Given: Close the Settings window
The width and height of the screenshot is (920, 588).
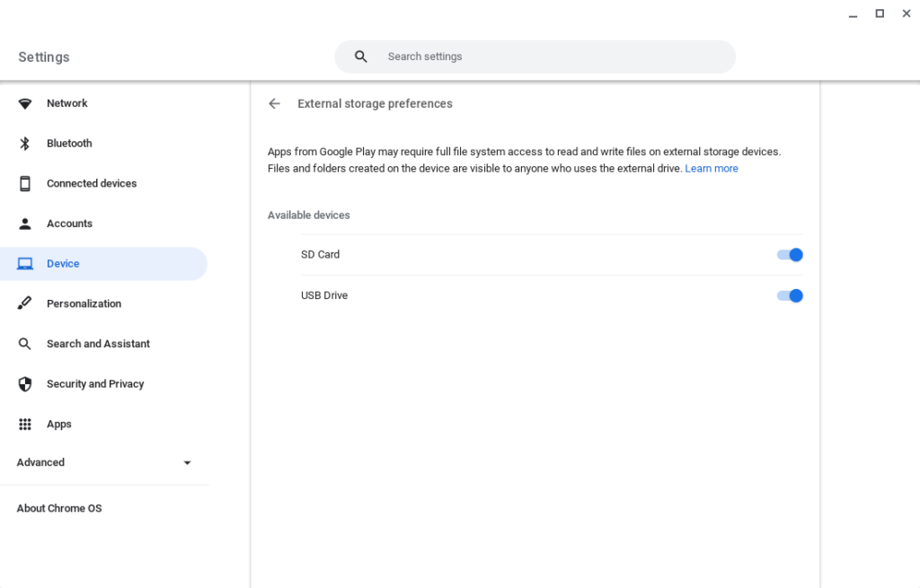Looking at the screenshot, I should pyautogui.click(x=906, y=13).
